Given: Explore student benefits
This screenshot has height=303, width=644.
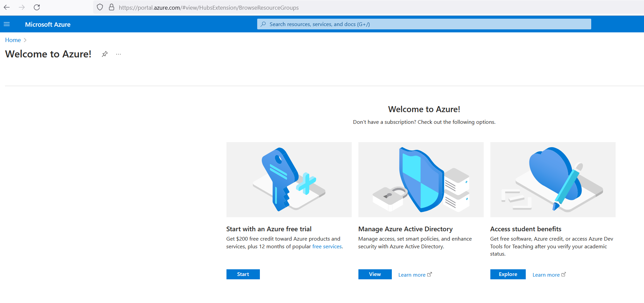Looking at the screenshot, I should pos(508,274).
